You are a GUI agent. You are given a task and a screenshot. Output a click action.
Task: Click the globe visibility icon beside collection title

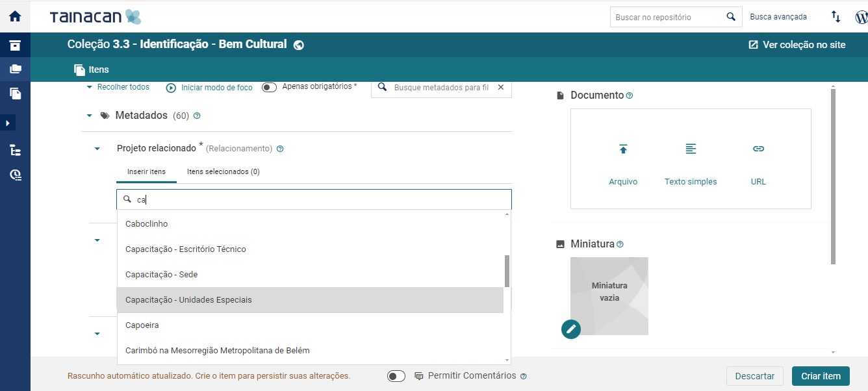299,45
